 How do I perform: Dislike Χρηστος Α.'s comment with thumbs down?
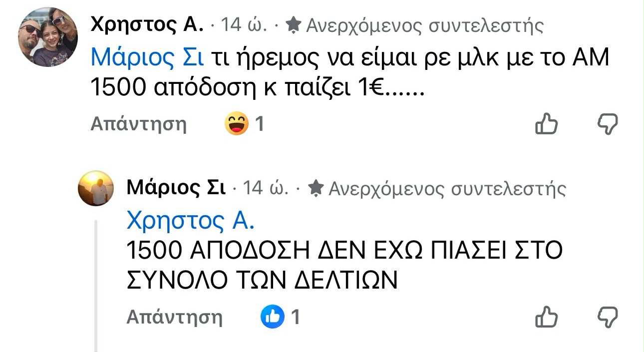(608, 124)
